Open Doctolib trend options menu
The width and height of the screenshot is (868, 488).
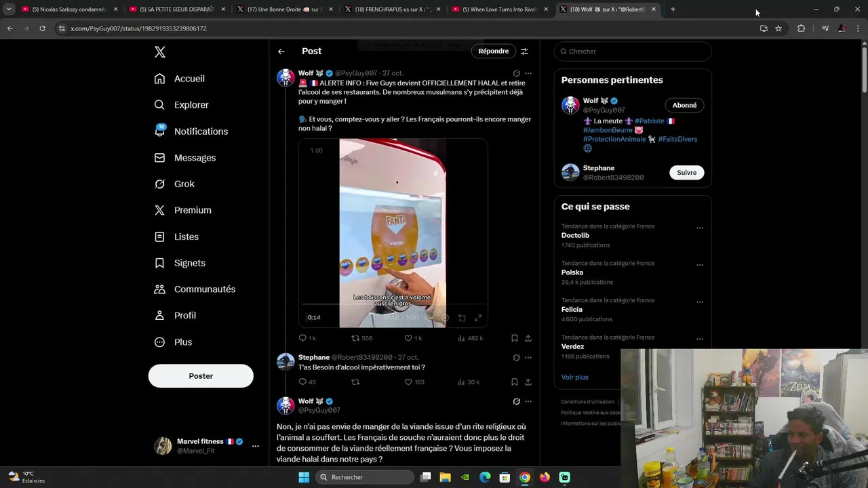700,228
